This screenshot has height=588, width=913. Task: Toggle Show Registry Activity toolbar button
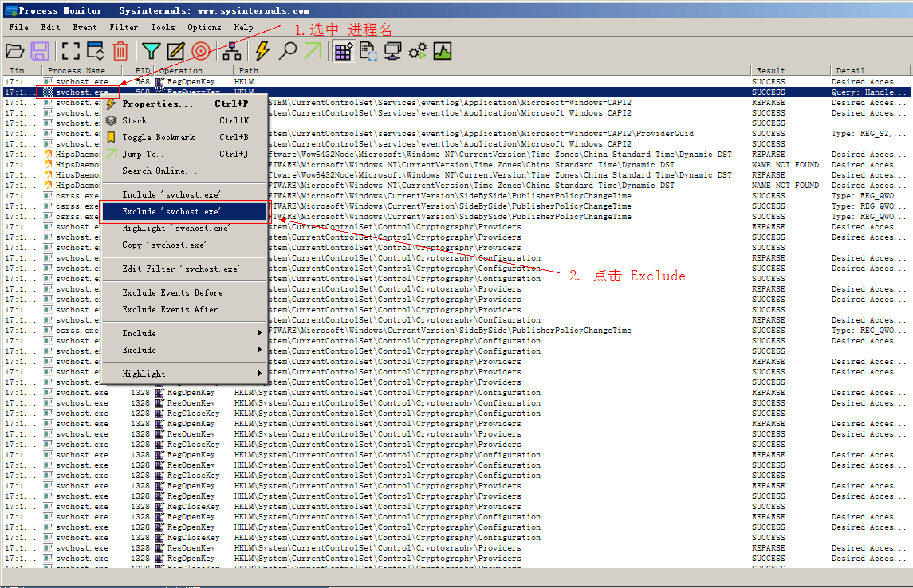tap(344, 51)
